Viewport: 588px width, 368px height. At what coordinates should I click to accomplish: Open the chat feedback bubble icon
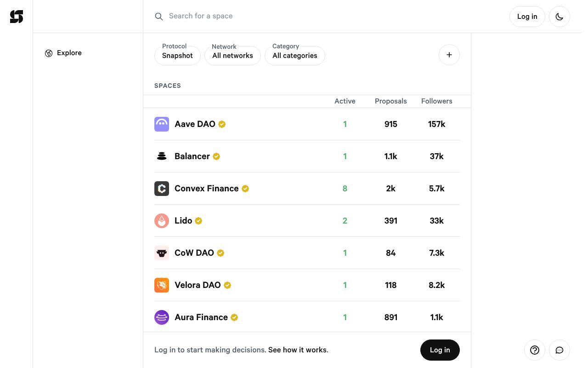click(559, 350)
